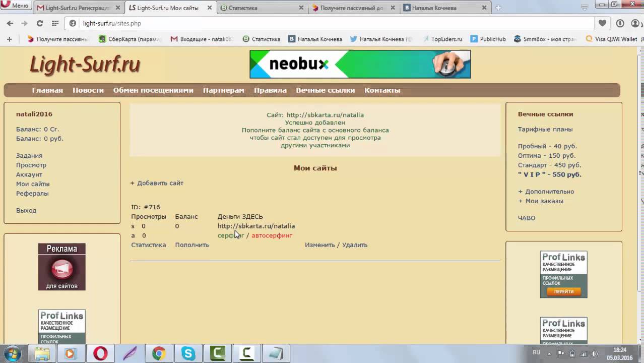Viewport: 644px width, 363px height.
Task: Expand + Дополнительно in the right panel
Action: pos(546,192)
